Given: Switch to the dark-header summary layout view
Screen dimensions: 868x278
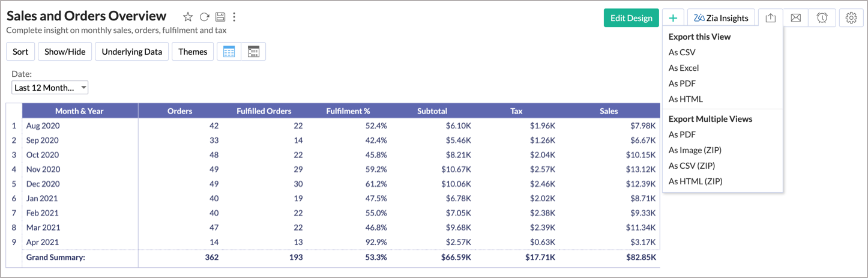Looking at the screenshot, I should pyautogui.click(x=253, y=52).
